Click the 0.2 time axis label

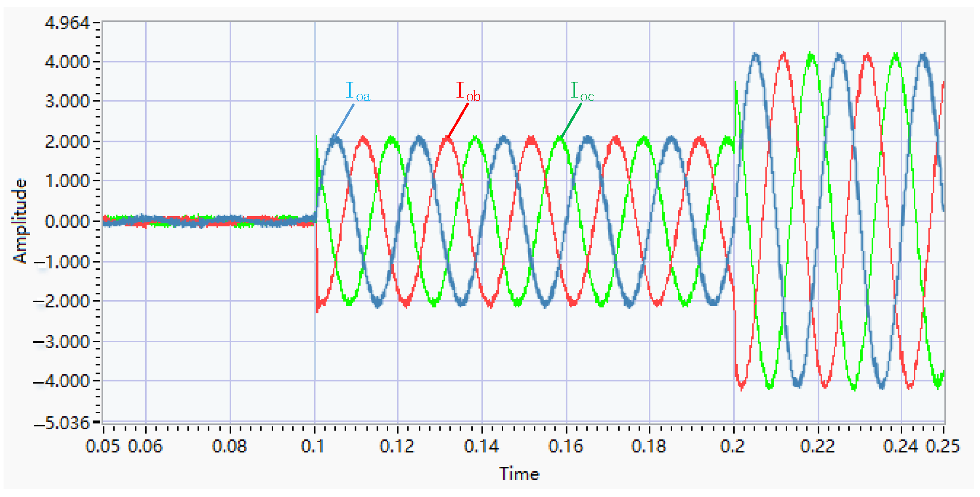pos(732,446)
